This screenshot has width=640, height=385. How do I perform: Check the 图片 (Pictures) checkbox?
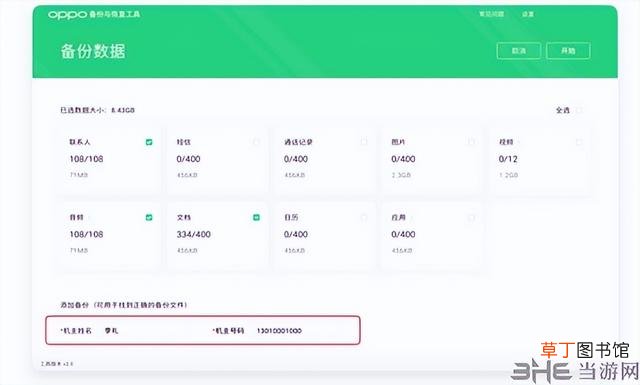point(471,142)
